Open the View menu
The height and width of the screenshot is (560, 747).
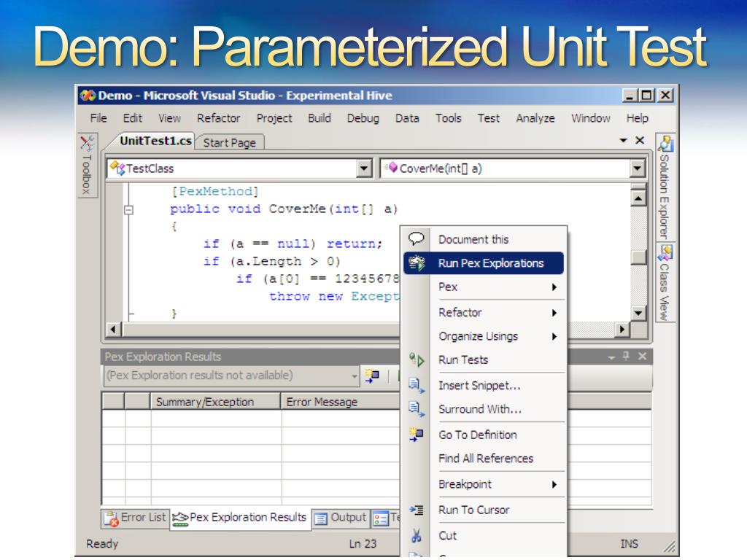tap(169, 118)
